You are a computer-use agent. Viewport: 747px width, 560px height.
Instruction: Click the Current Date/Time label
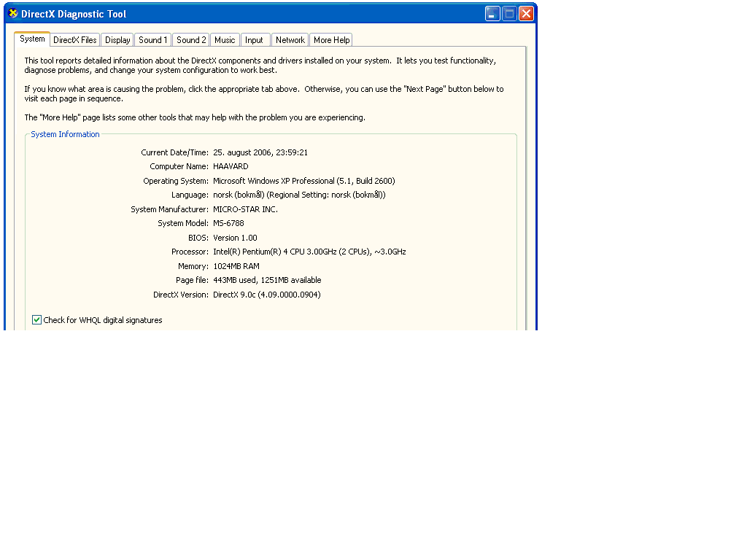point(174,152)
